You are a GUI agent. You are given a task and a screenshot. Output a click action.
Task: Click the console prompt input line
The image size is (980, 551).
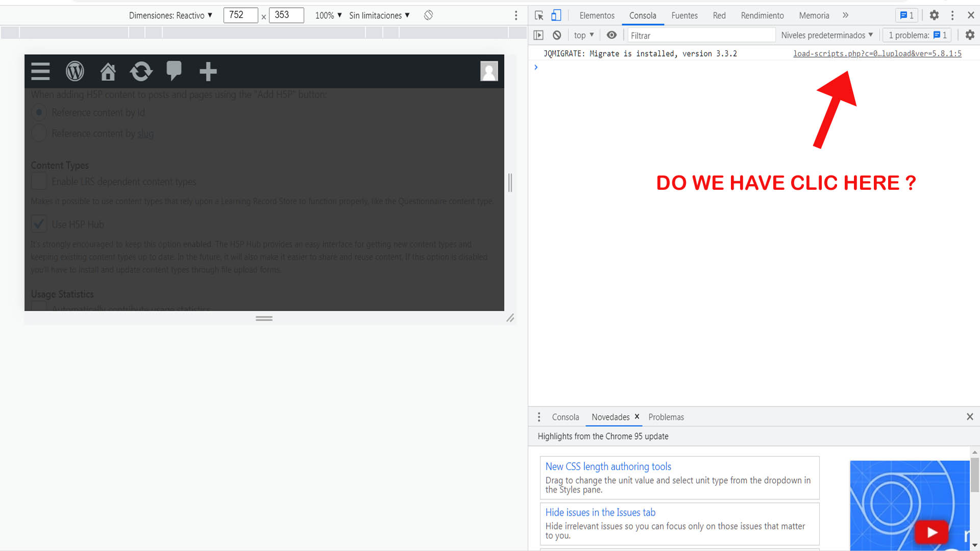755,67
